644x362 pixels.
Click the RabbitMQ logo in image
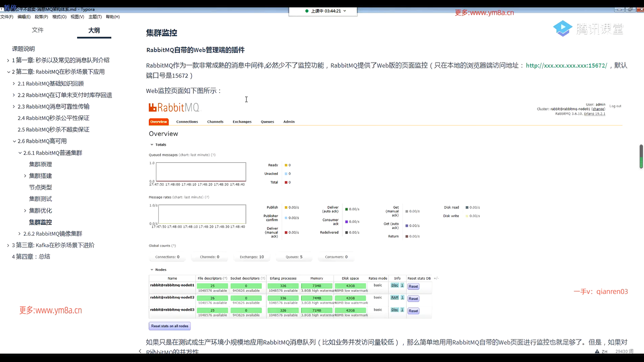pos(174,108)
